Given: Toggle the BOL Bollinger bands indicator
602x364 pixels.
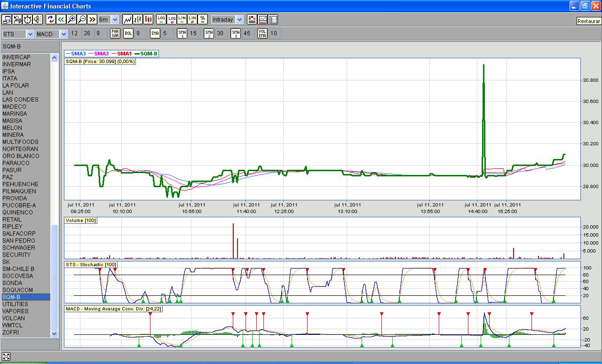Looking at the screenshot, I should coord(128,33).
